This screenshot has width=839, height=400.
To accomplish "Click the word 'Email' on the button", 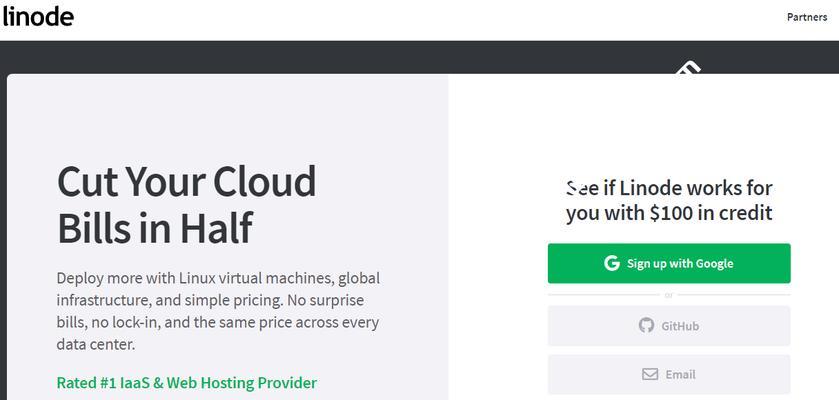I will [681, 374].
